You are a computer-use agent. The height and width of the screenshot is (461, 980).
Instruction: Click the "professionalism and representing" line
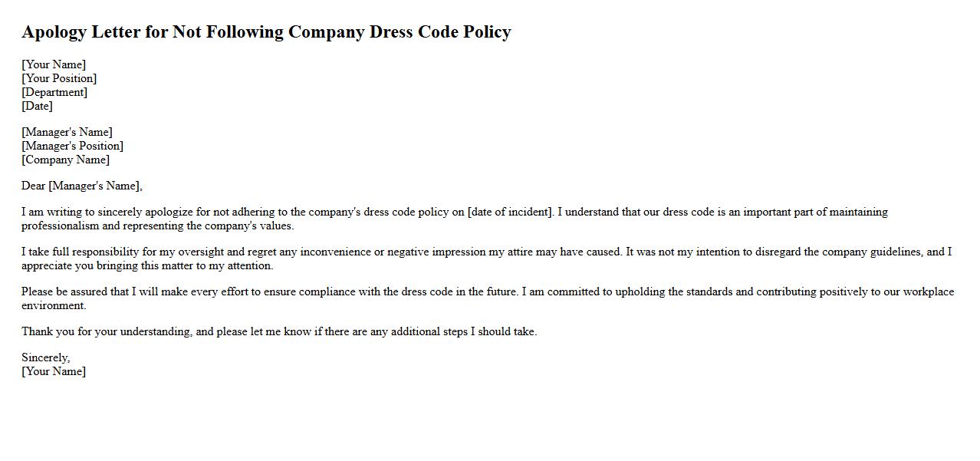point(107,226)
